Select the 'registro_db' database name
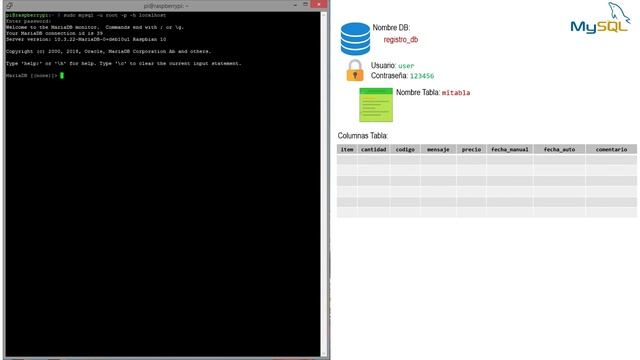The height and width of the screenshot is (360, 640). pyautogui.click(x=400, y=40)
